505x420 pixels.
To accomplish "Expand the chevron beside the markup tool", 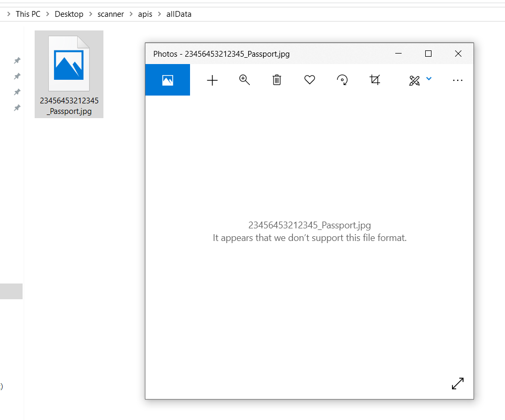I will click(429, 79).
